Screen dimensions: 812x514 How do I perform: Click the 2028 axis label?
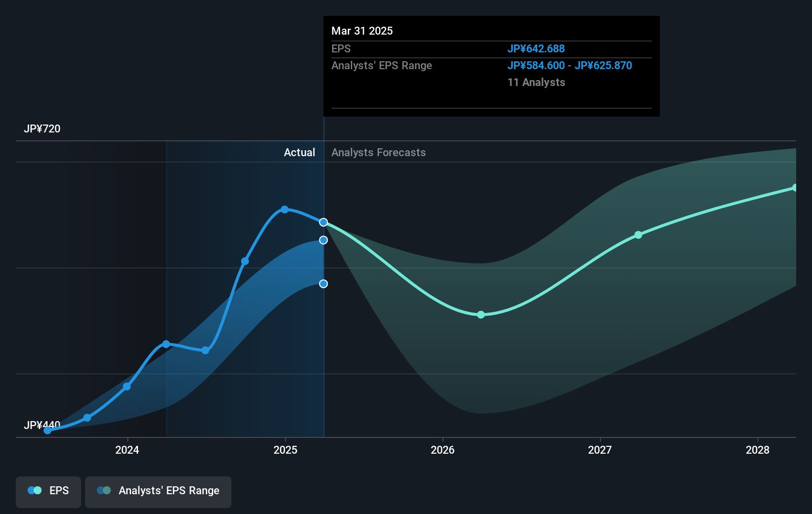(x=758, y=450)
